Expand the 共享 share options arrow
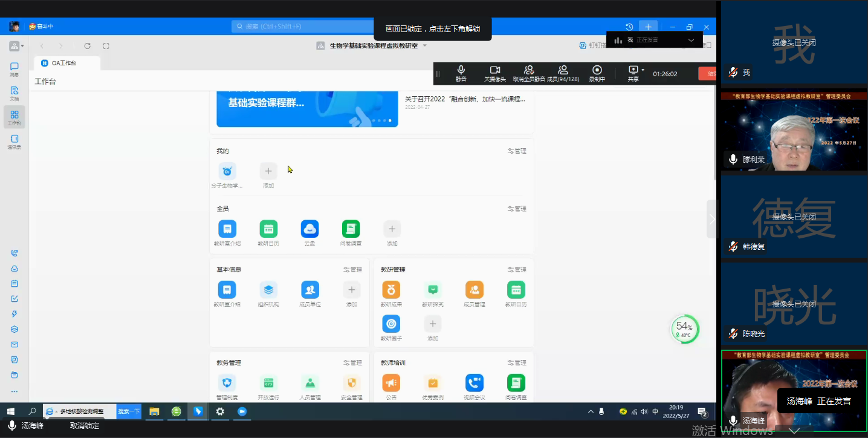 643,70
